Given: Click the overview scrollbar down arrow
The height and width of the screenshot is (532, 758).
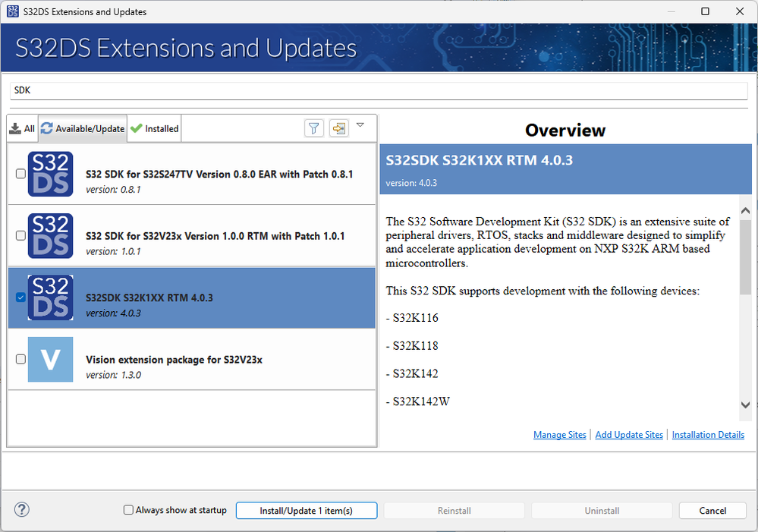Looking at the screenshot, I should pos(745,405).
